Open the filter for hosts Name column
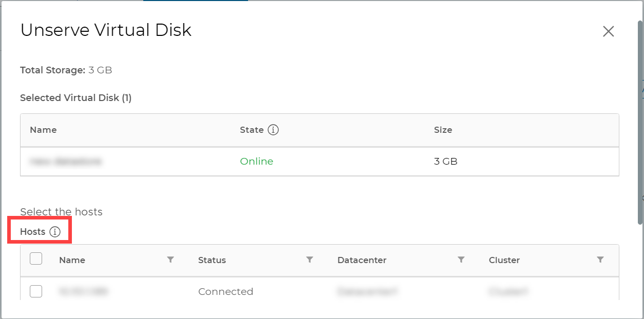Image resolution: width=644 pixels, height=319 pixels. (171, 260)
